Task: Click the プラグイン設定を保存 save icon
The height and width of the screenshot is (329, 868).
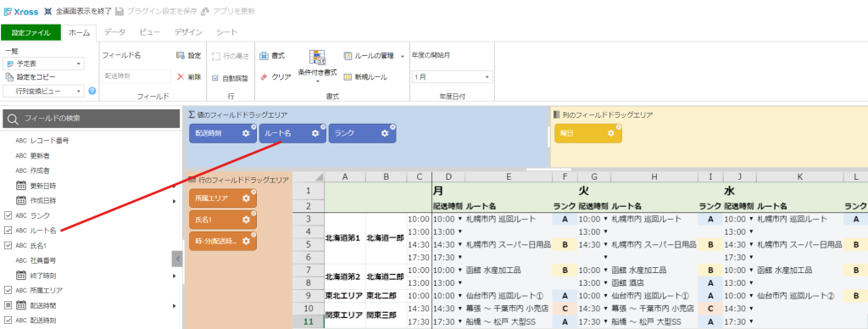Action: point(120,11)
